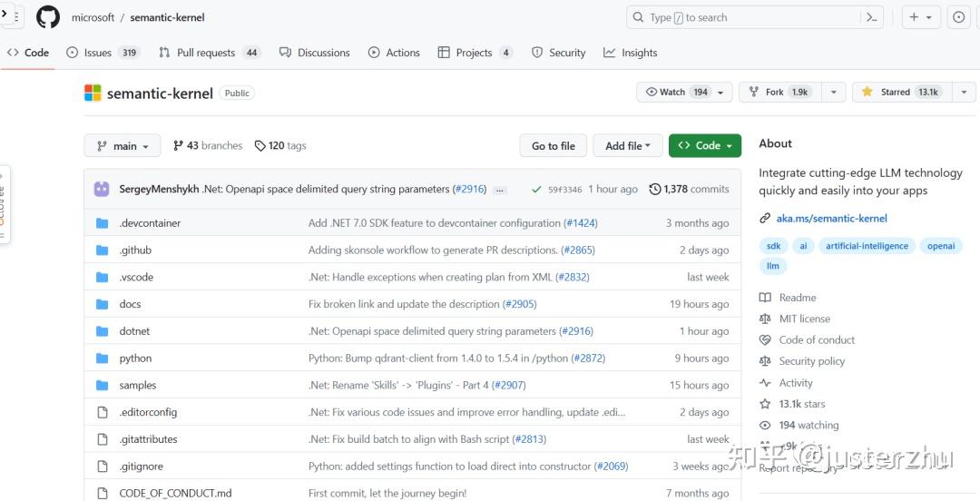Open the command palette icon in search
This screenshot has height=501, width=980.
tap(871, 17)
